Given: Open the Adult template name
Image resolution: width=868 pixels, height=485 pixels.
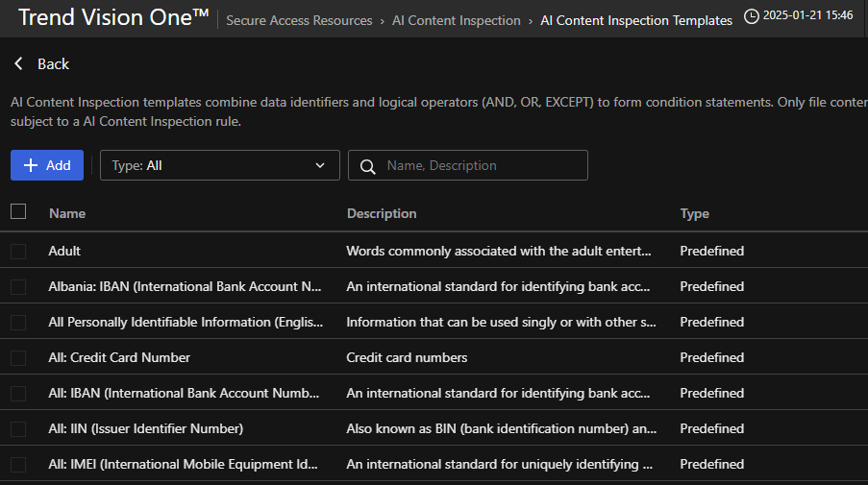Looking at the screenshot, I should tap(64, 251).
